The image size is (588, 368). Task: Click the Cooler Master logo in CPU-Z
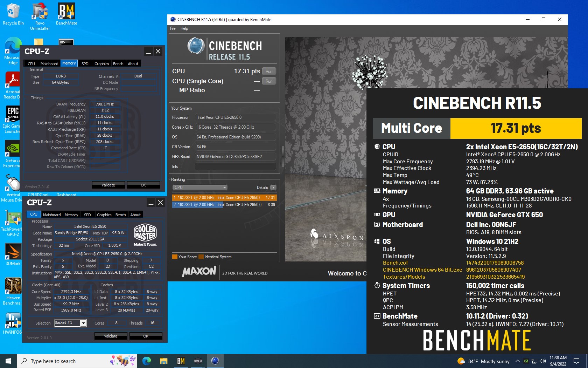[x=145, y=234]
